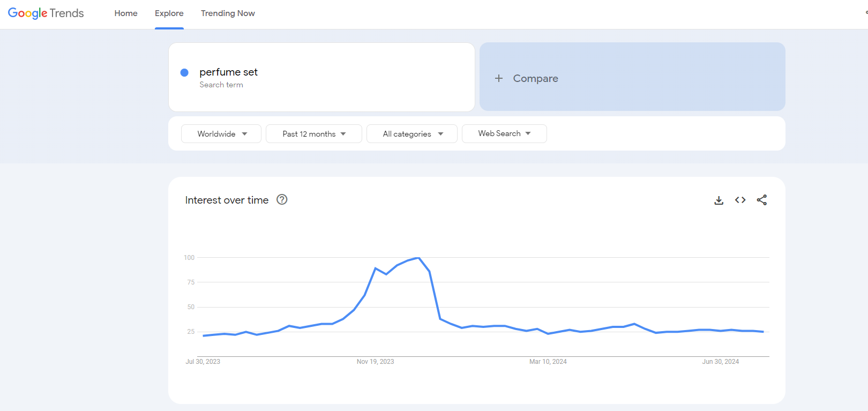The width and height of the screenshot is (868, 411).
Task: Switch to the Explore tab
Action: point(169,13)
